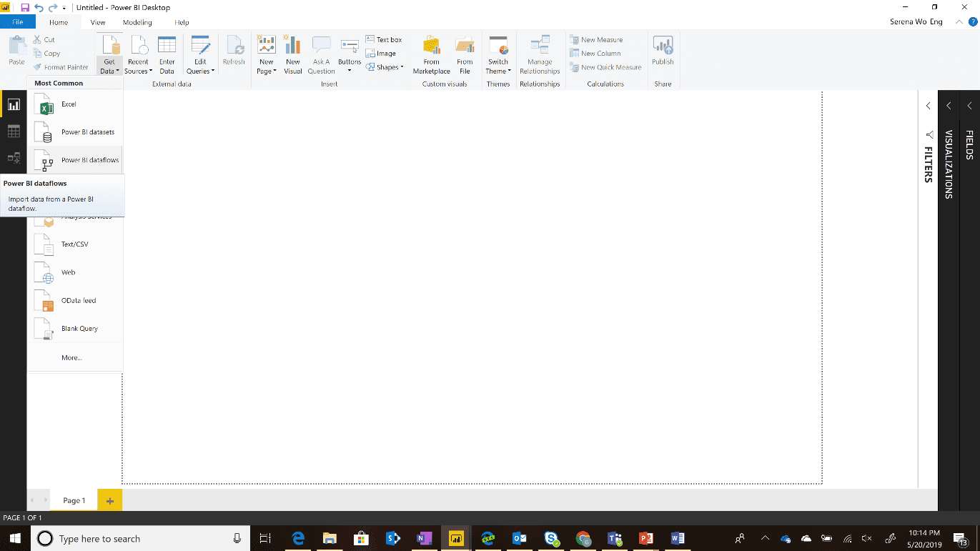Select the Home ribbon tab
Screen dimensions: 980x551
coord(59,22)
